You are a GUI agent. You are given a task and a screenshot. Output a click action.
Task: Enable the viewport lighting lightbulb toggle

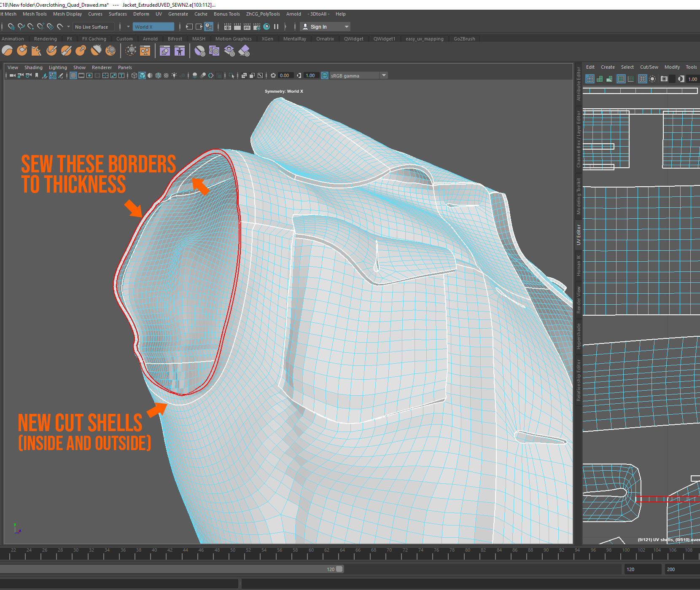175,75
